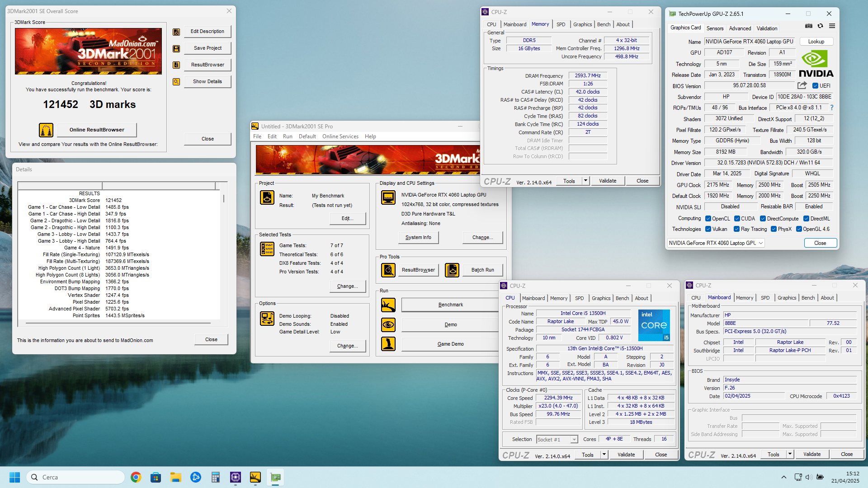
Task: Click the Selected Tests checklist icon
Action: [x=267, y=249]
